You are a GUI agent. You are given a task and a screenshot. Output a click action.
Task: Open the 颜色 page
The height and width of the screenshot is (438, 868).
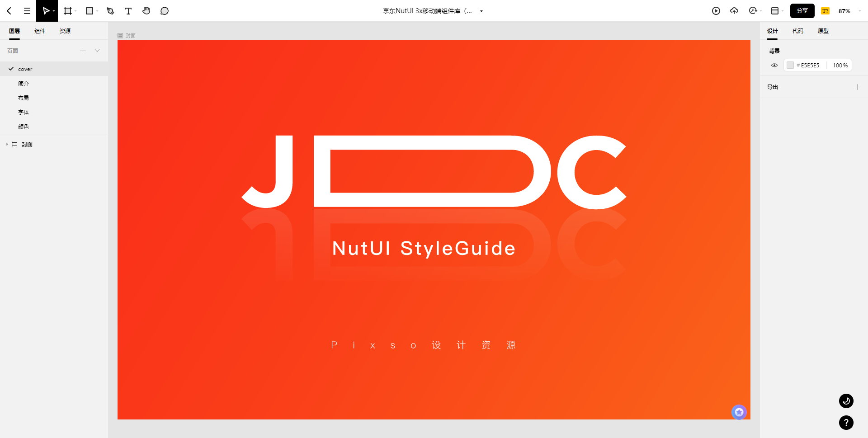54,127
